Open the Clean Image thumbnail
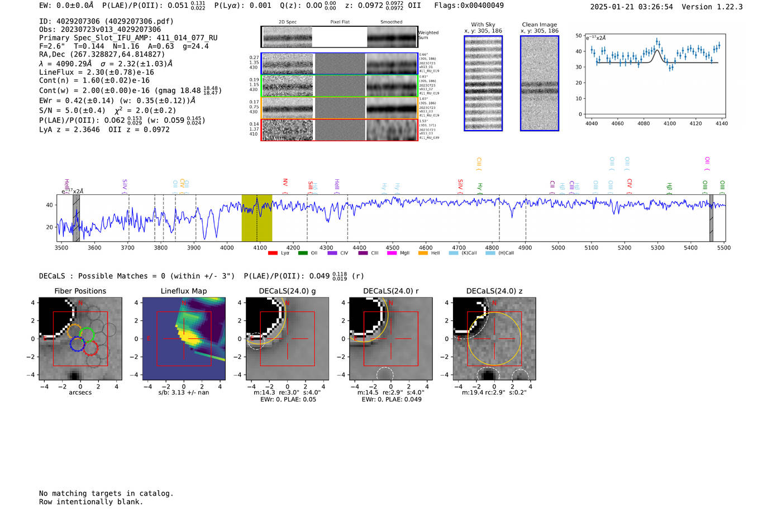 pyautogui.click(x=539, y=83)
